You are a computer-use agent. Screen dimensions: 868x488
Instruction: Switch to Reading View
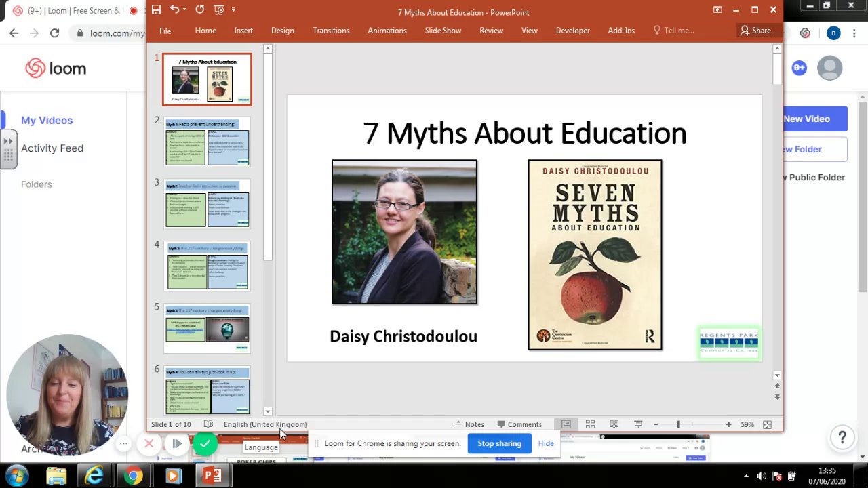tap(614, 424)
